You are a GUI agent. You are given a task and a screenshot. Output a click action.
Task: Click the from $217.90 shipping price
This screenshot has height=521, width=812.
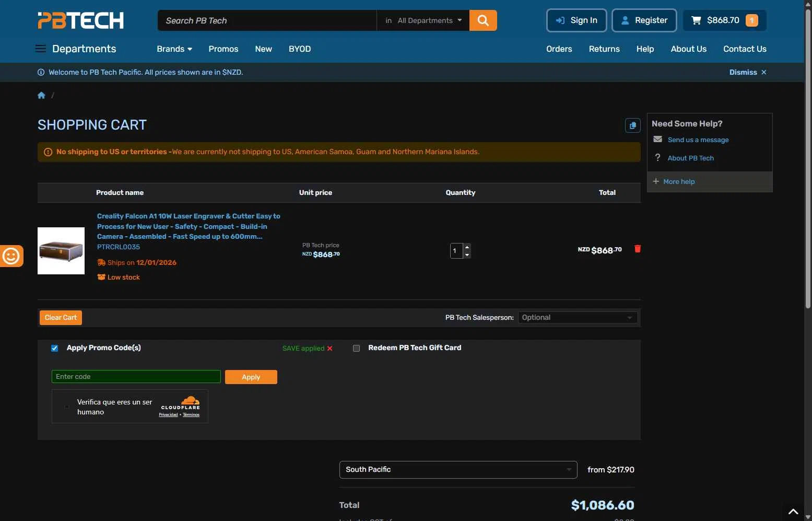611,470
